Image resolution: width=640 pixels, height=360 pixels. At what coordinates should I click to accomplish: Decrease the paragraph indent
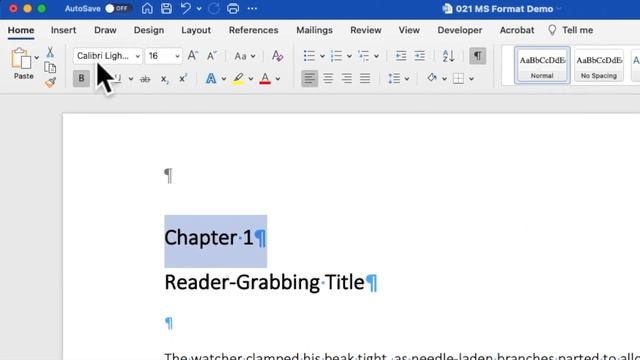[401, 56]
